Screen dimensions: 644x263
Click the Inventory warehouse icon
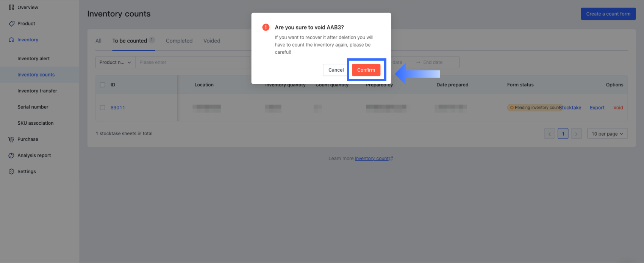[x=11, y=40]
